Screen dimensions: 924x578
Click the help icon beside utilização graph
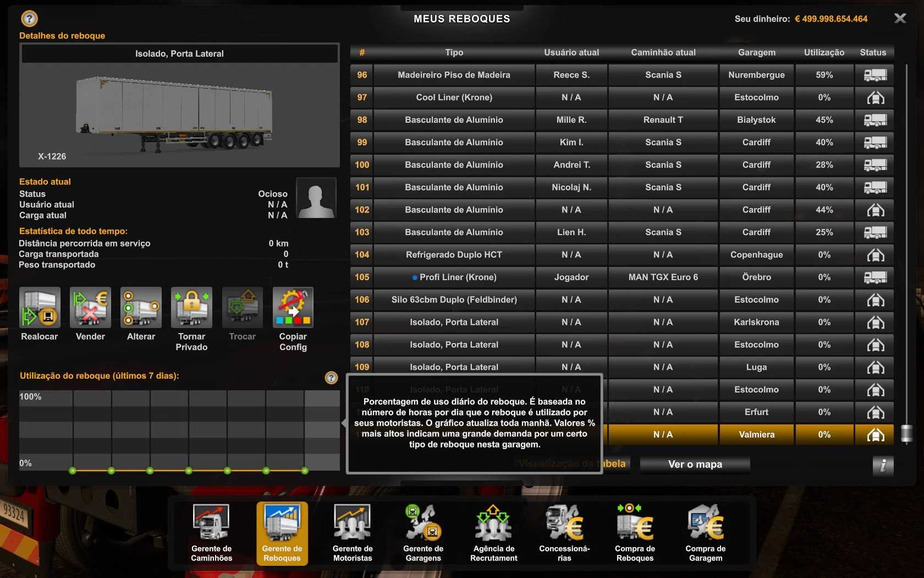tap(331, 378)
